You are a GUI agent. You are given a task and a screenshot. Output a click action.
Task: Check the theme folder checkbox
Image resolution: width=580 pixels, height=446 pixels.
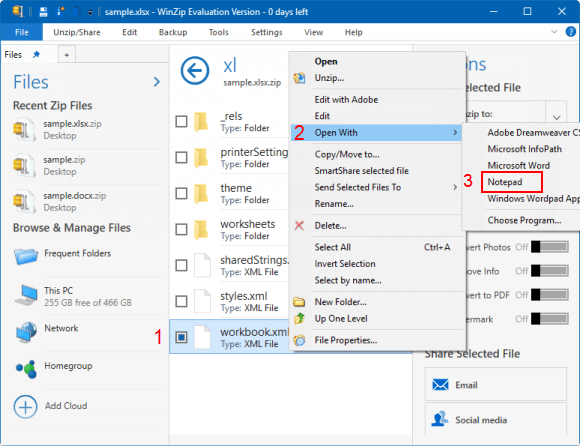pos(181,193)
